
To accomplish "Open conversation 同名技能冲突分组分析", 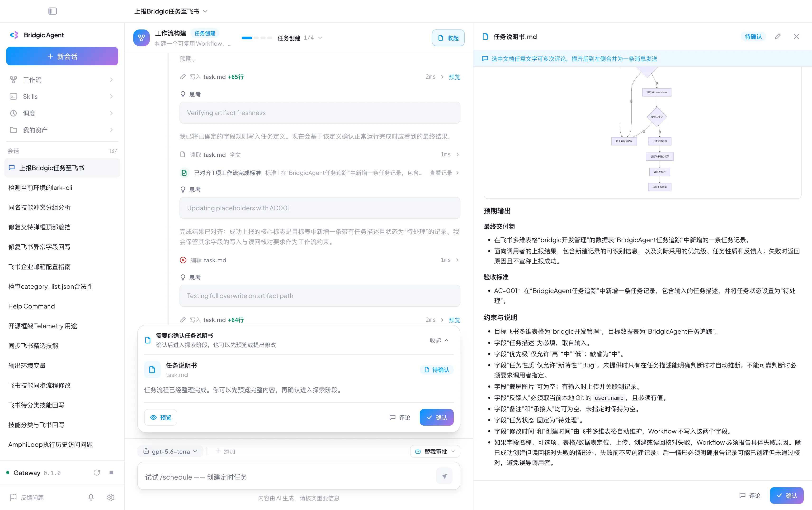I will (62, 207).
